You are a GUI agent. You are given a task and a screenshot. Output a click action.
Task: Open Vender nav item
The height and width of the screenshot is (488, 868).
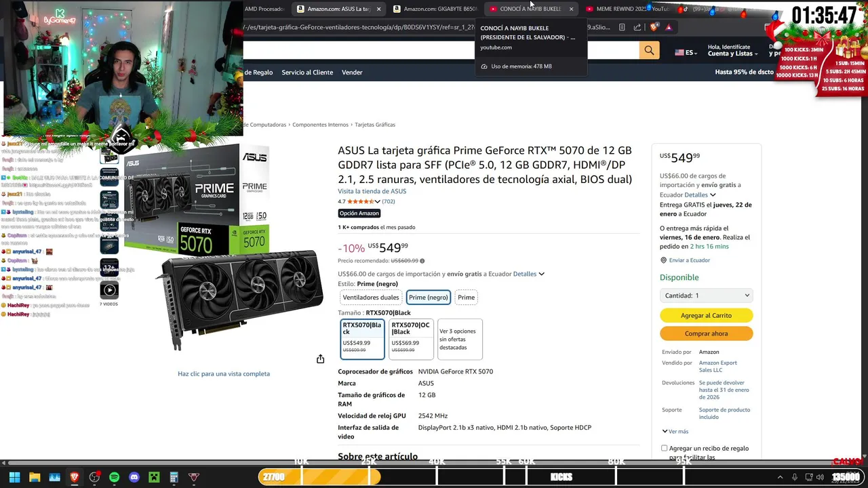click(352, 72)
